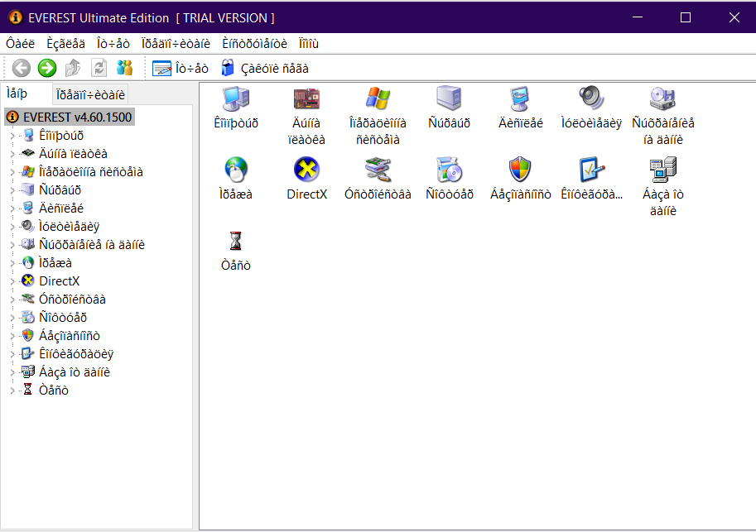Image resolution: width=756 pixels, height=532 pixels.
Task: Expand the Computer node in the tree
Action: pyautogui.click(x=12, y=137)
